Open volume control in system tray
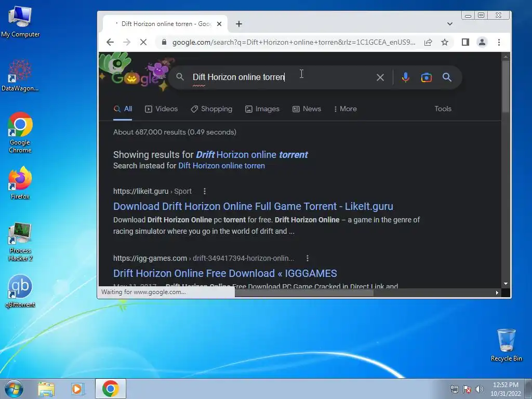This screenshot has height=399, width=532. 480,389
